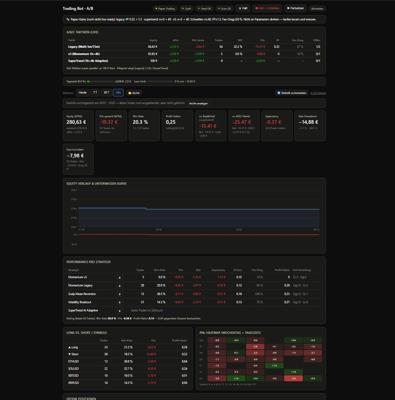
Task: Click the Long row in the symbols table
Action: coord(128,347)
